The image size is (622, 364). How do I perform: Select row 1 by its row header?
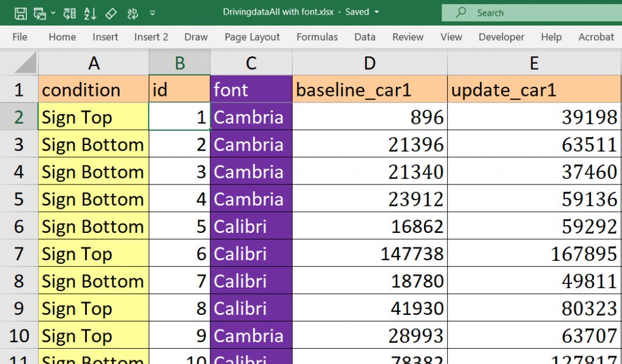[x=19, y=90]
